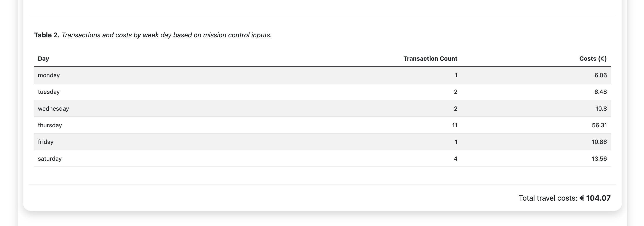This screenshot has height=226, width=644.
Task: Click the Day column header
Action: pos(43,59)
